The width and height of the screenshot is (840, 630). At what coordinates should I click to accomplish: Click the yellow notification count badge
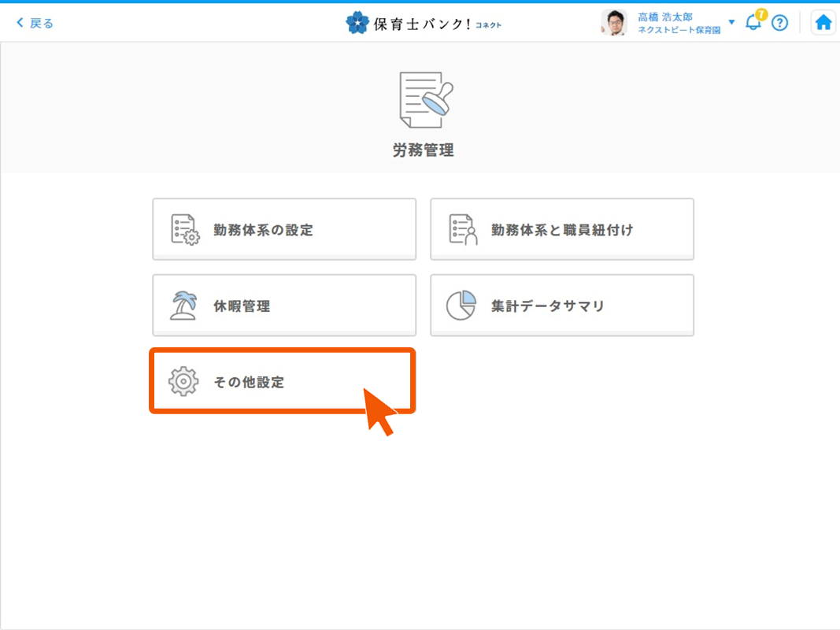pyautogui.click(x=760, y=14)
